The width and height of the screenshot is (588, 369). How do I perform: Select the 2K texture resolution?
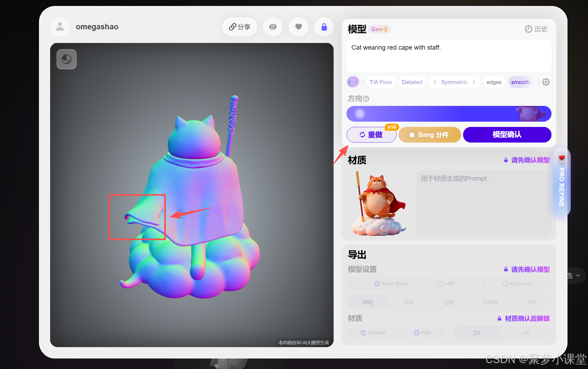coord(477,333)
